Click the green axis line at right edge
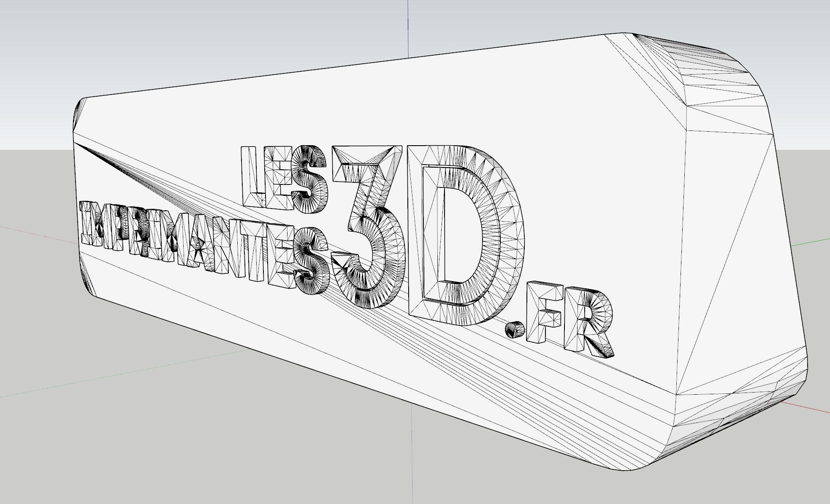The height and width of the screenshot is (504, 830). click(811, 242)
